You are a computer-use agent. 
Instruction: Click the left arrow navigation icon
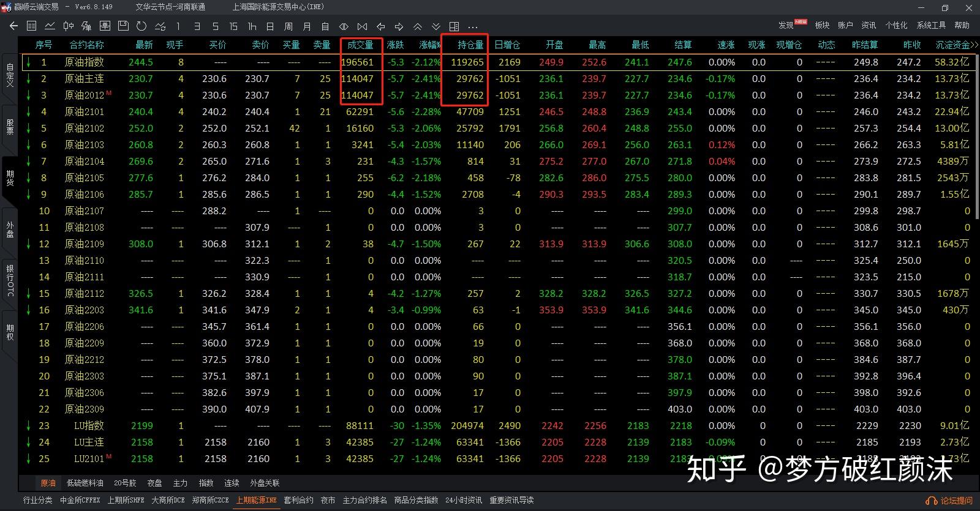click(380, 26)
